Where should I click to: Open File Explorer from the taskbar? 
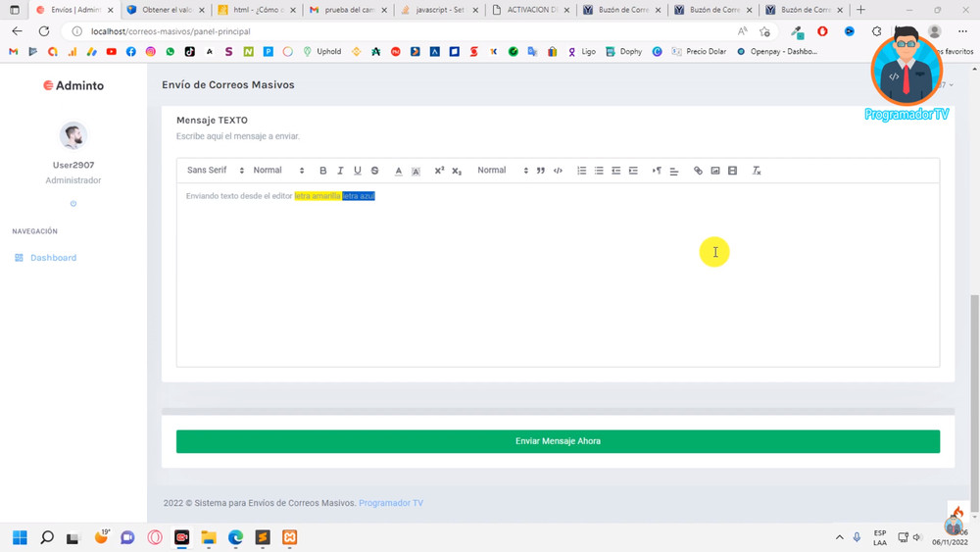[x=209, y=537]
